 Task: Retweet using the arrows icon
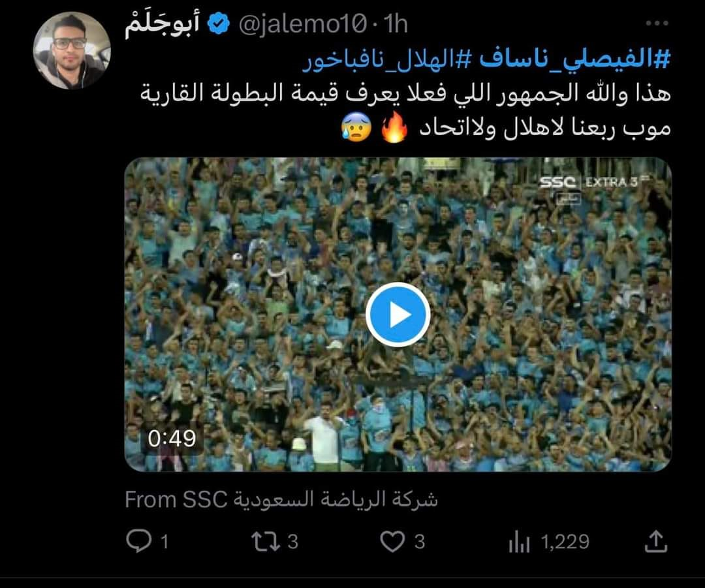pos(265,541)
